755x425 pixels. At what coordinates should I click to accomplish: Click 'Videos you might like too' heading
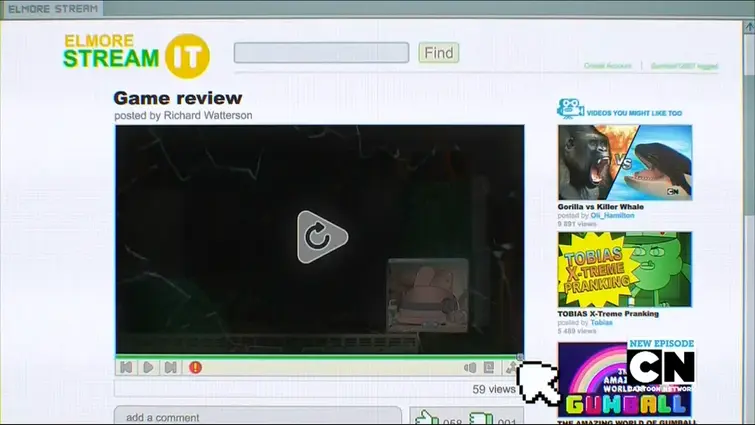634,113
